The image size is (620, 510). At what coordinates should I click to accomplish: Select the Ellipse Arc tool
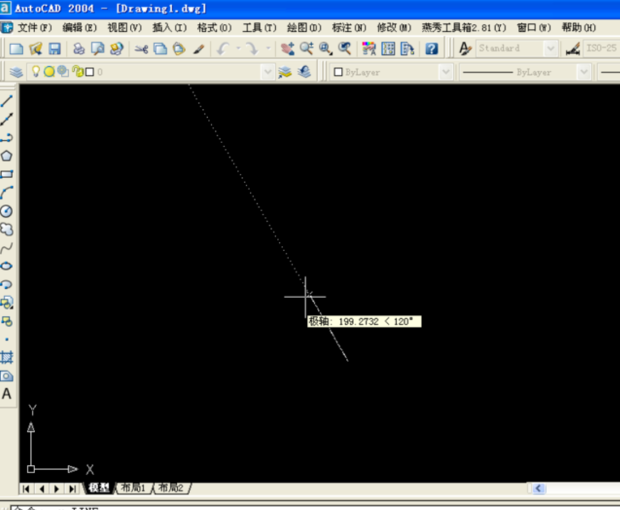point(7,284)
